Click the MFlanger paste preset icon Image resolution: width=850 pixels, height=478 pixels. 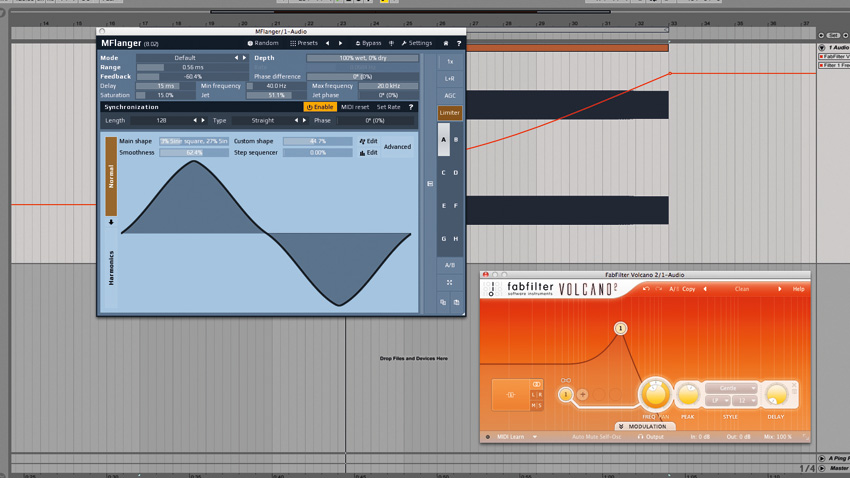coord(456,302)
